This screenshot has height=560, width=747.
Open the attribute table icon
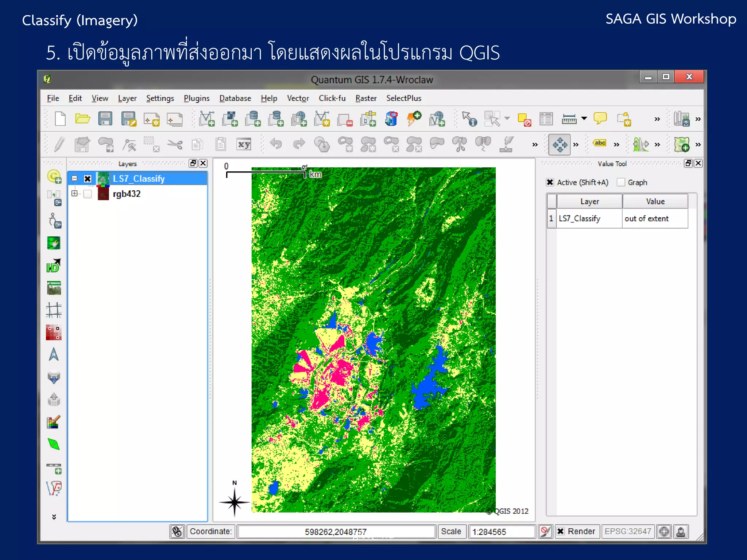click(546, 119)
